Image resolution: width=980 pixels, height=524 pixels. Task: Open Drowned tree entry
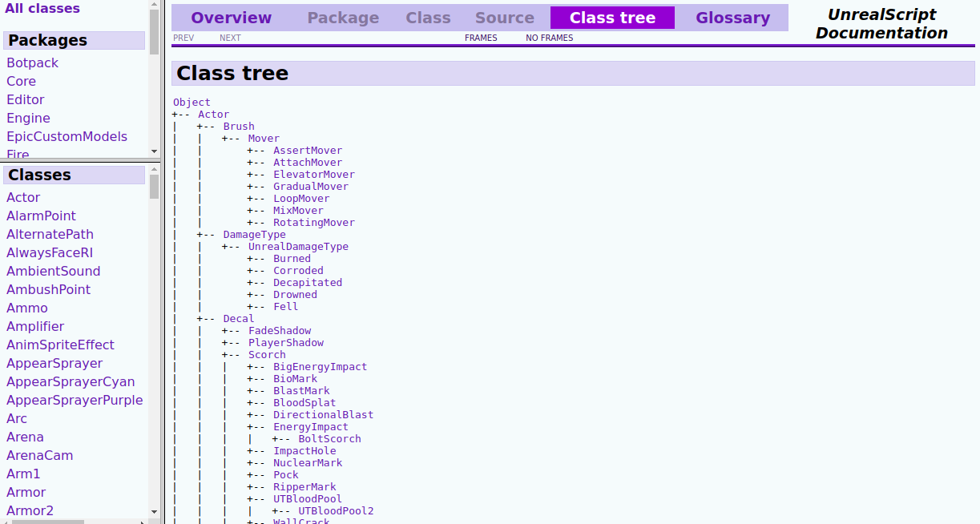pyautogui.click(x=295, y=294)
